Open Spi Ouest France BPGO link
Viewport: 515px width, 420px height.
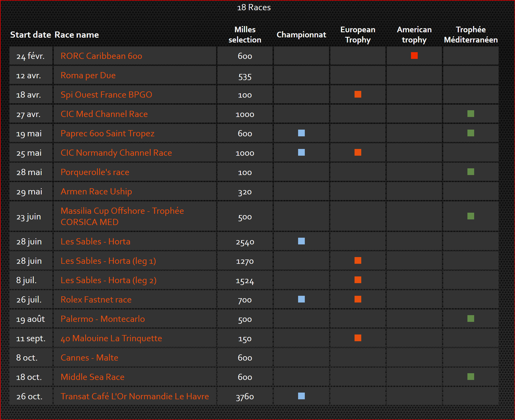point(106,95)
